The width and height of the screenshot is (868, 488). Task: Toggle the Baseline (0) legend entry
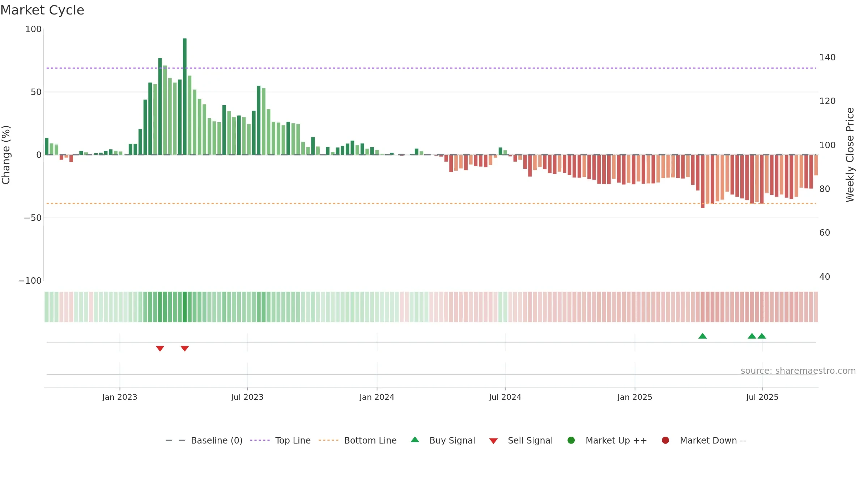coord(204,440)
